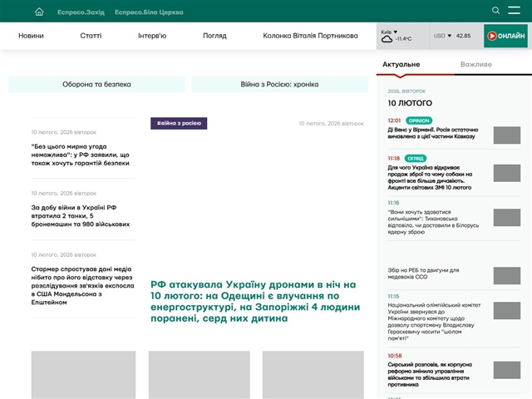Switch to the Важливе tab
This screenshot has width=532, height=399.
click(x=475, y=64)
